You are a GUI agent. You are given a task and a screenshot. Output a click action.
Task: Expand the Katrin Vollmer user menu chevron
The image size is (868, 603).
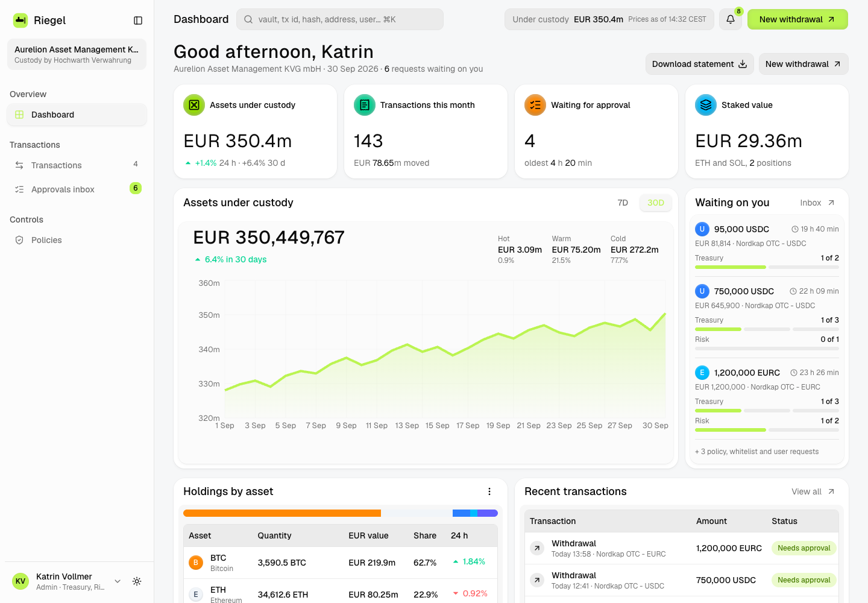pyautogui.click(x=118, y=581)
